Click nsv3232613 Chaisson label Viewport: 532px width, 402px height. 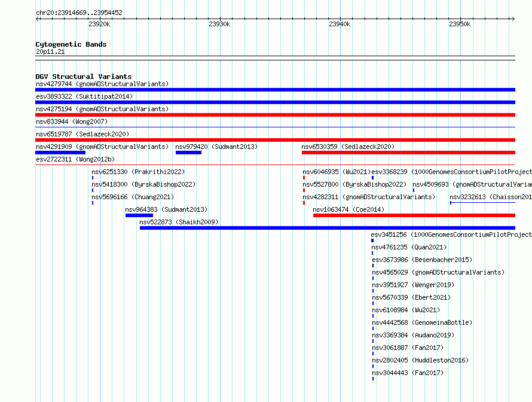click(x=491, y=197)
